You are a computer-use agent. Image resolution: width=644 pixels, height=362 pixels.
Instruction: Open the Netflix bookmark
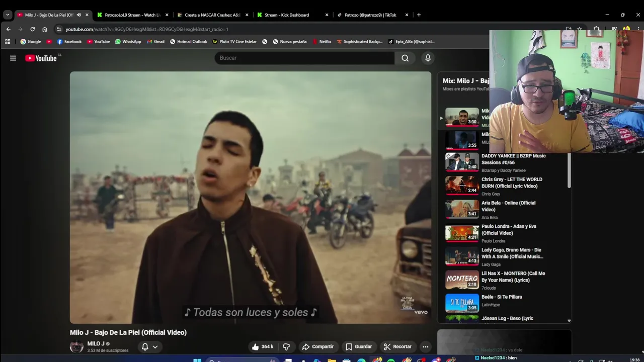(321, 42)
